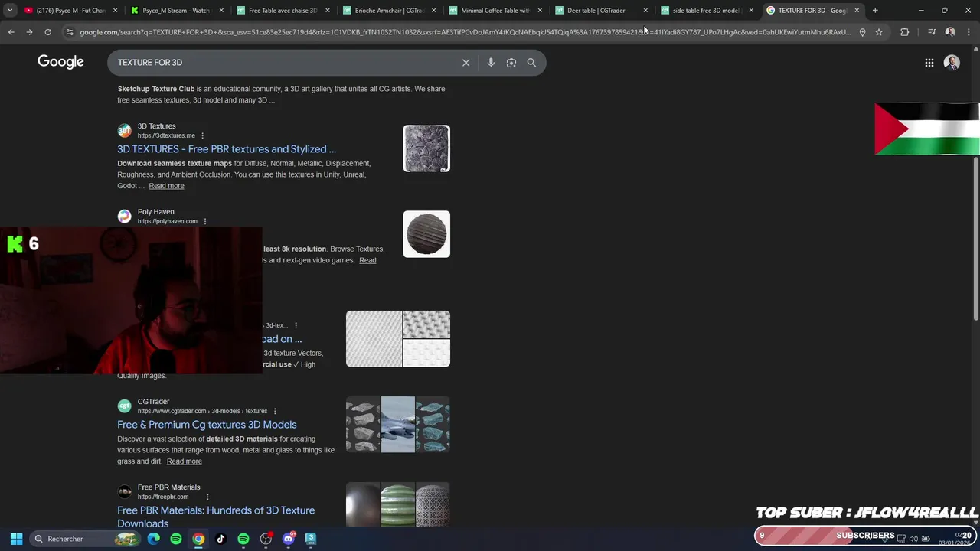Switch to Brioche Armchair CGTrader tab

pos(388,11)
